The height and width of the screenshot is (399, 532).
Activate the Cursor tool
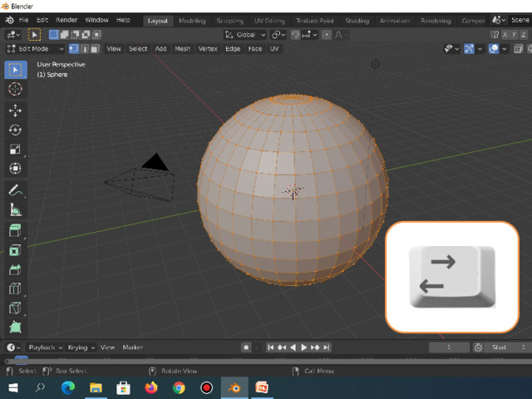tap(15, 89)
